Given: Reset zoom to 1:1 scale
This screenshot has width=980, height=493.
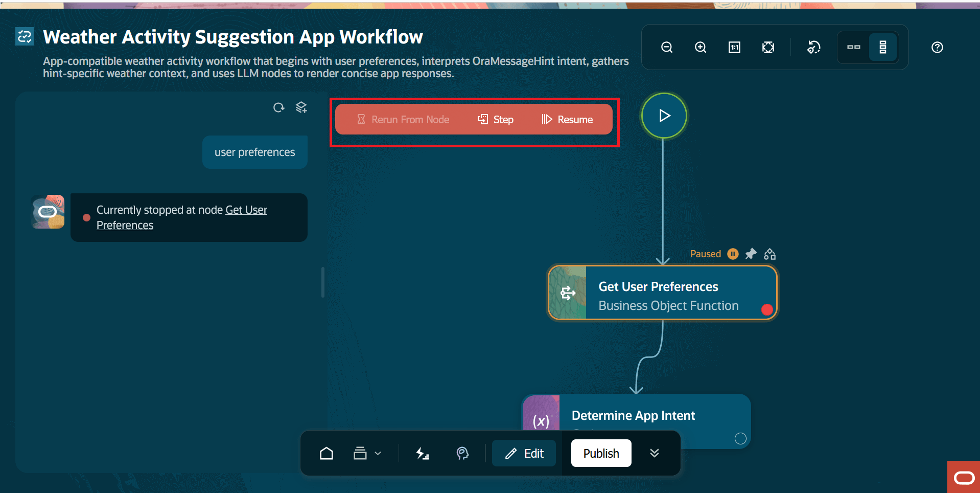Looking at the screenshot, I should [734, 48].
